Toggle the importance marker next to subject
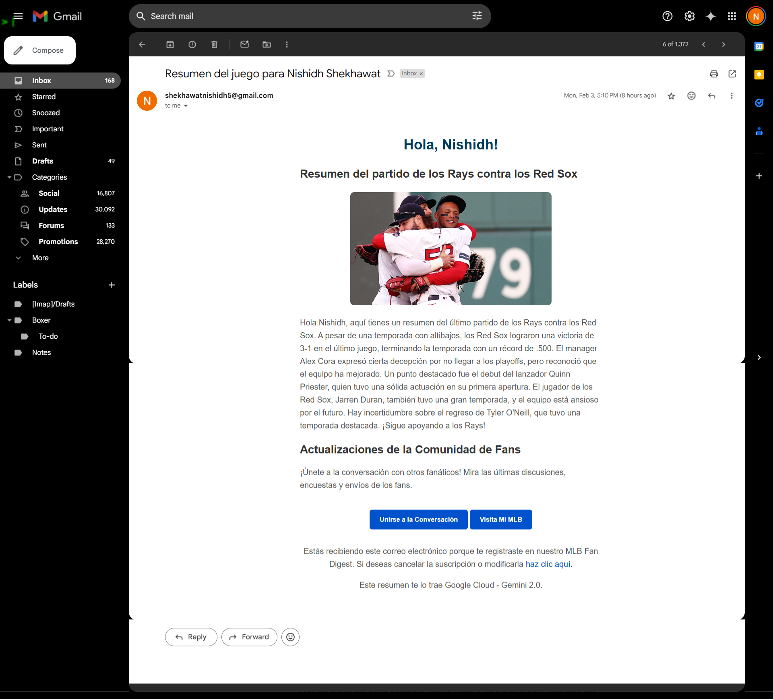The image size is (773, 700). (x=391, y=74)
